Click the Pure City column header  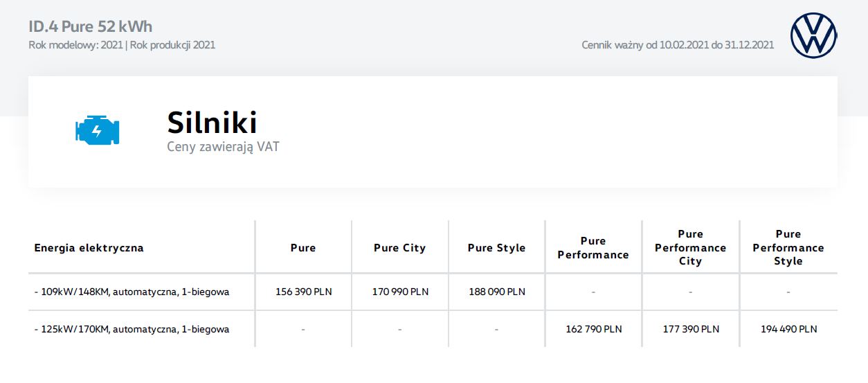pyautogui.click(x=399, y=248)
